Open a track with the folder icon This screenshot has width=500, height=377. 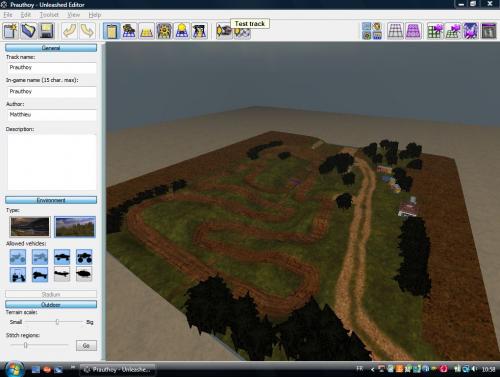point(29,31)
